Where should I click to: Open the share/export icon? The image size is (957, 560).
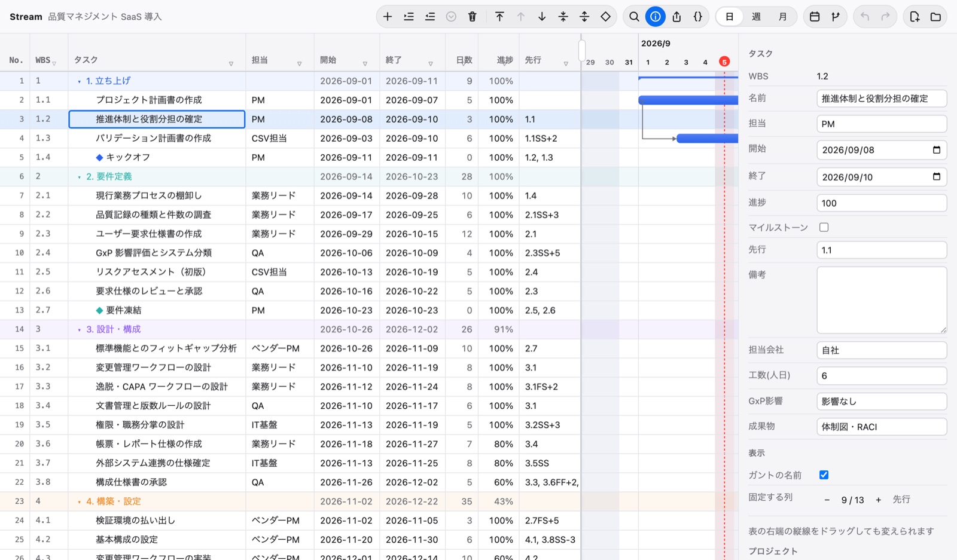[676, 17]
